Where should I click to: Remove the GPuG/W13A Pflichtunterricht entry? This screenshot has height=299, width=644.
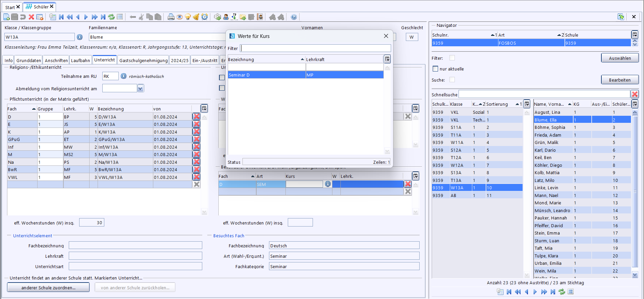(x=197, y=139)
